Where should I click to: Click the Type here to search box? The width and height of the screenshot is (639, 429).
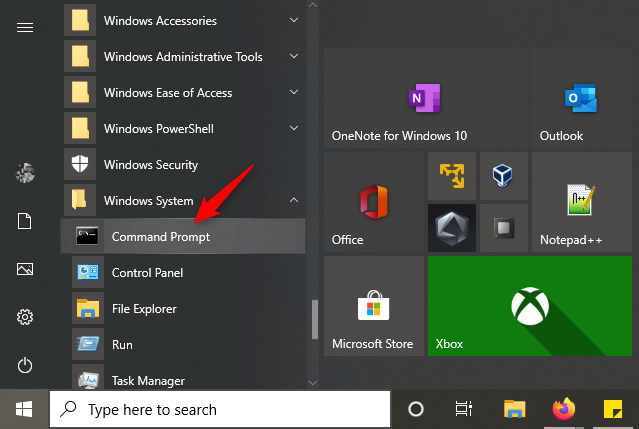pyautogui.click(x=220, y=409)
